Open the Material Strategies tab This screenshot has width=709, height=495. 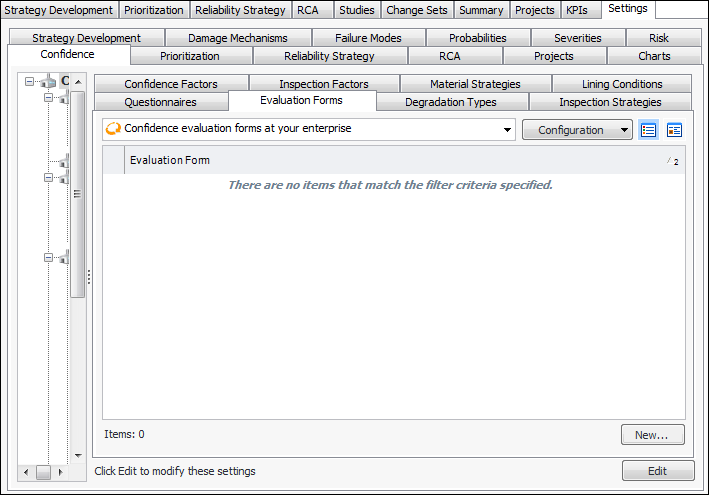475,84
